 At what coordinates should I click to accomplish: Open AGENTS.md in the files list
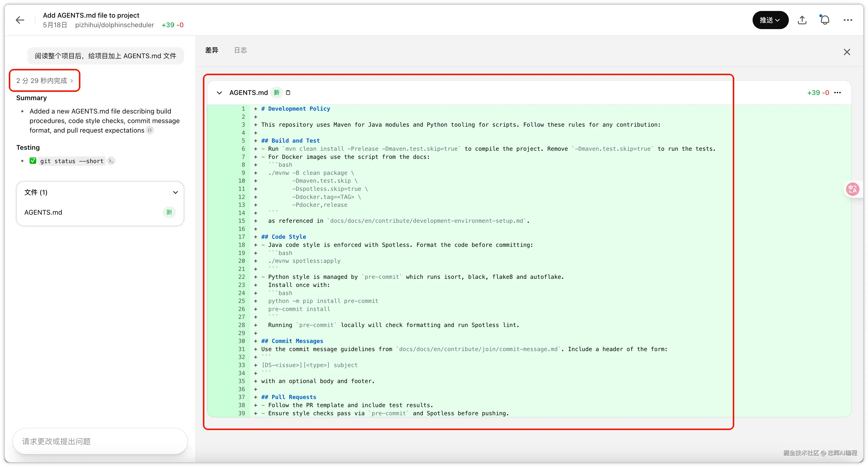[43, 212]
